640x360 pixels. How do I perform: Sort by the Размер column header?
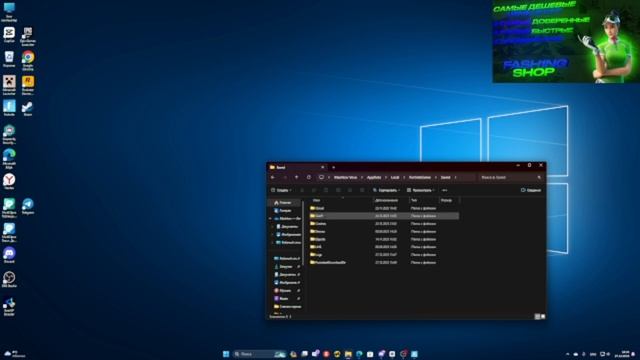coord(446,200)
